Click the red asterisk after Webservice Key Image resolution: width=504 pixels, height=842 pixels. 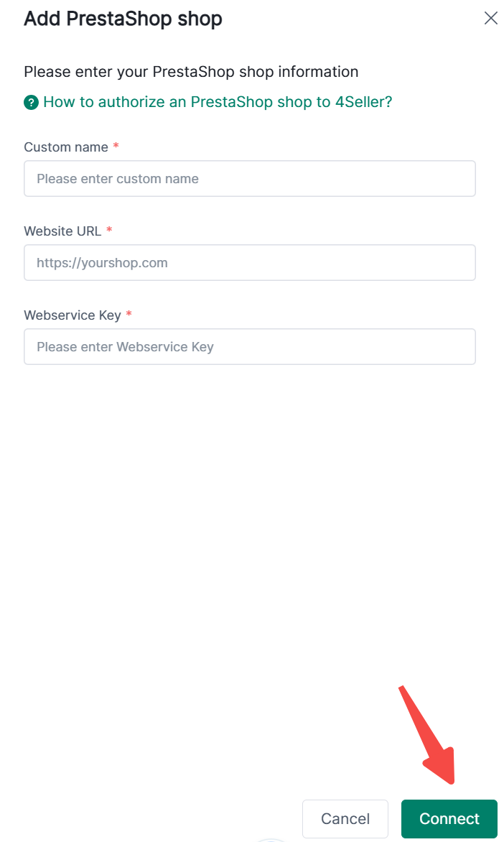pyautogui.click(x=129, y=315)
